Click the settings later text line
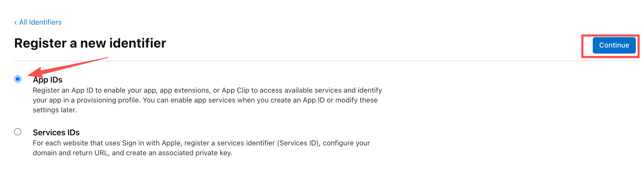644x170 pixels. (x=55, y=110)
